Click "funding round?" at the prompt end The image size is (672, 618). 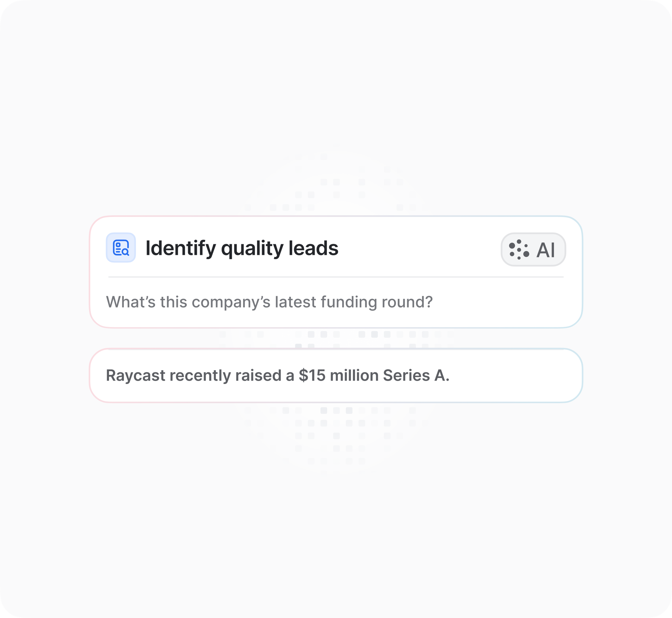[377, 302]
